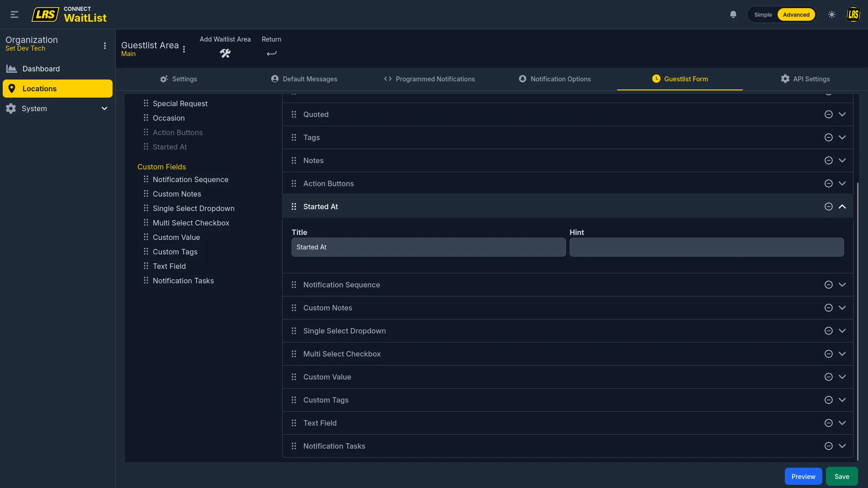The height and width of the screenshot is (488, 868).
Task: Grab the Quoted row drag handle
Action: (294, 114)
